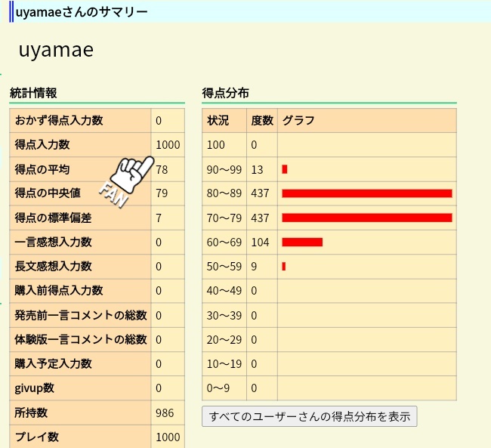Screen dimensions: 491x448
Task: Click the 30～39 score range cell
Action: coord(224,315)
